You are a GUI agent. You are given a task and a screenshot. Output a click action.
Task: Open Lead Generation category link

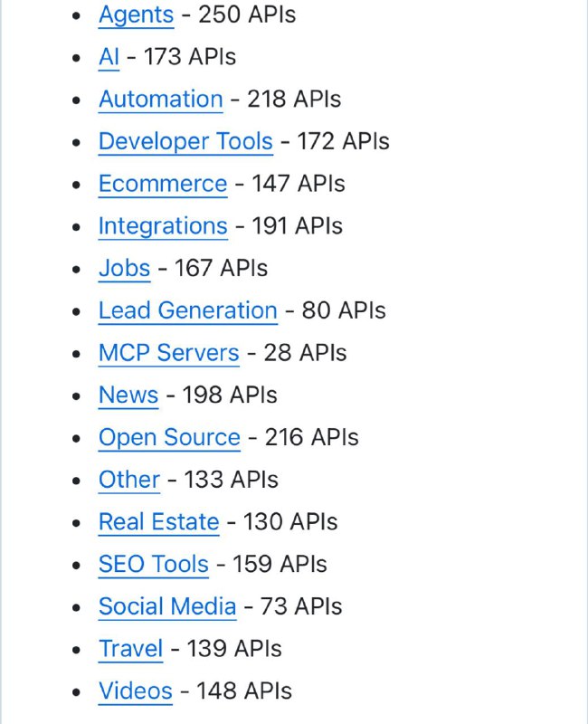[187, 310]
